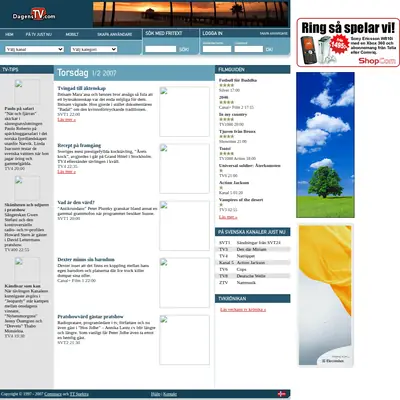Image resolution: width=400 pixels, height=400 pixels.
Task: Click the Recept på framgång article image
Action: (x=184, y=169)
